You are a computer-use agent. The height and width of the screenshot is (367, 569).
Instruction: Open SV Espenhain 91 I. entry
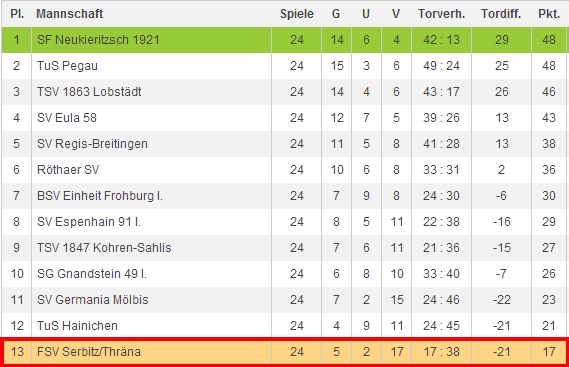(89, 221)
